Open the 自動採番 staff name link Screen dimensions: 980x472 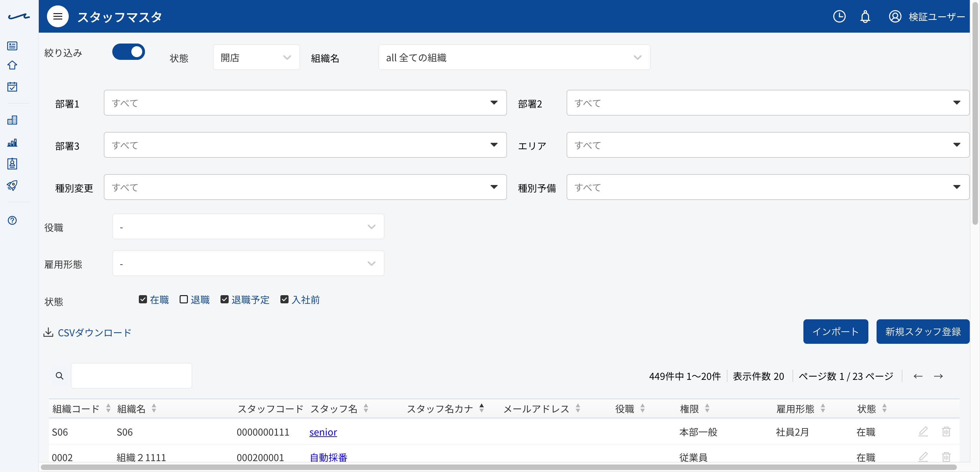click(328, 457)
